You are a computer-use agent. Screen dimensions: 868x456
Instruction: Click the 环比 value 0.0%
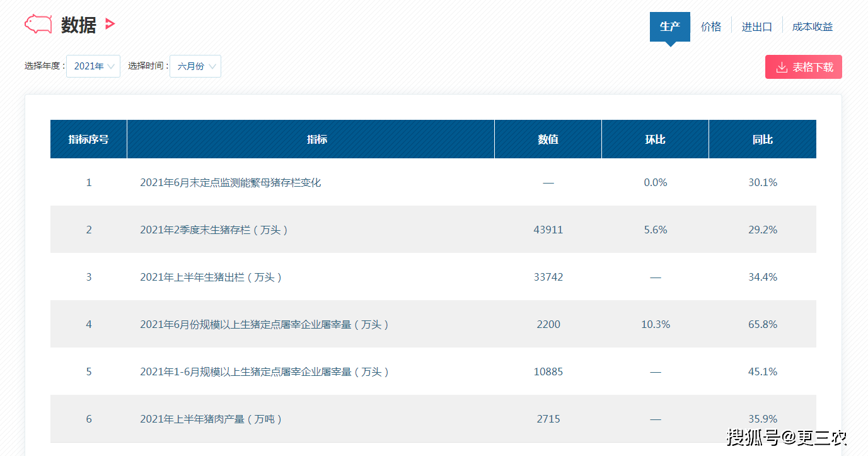tap(656, 182)
